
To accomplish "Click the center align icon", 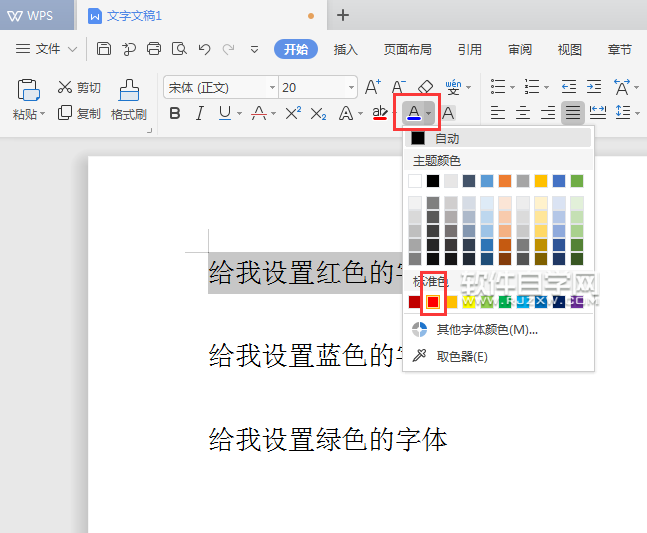I will coord(522,113).
